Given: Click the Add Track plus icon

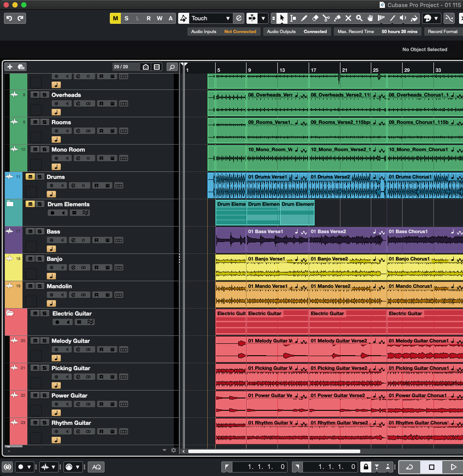Looking at the screenshot, I should [10, 67].
